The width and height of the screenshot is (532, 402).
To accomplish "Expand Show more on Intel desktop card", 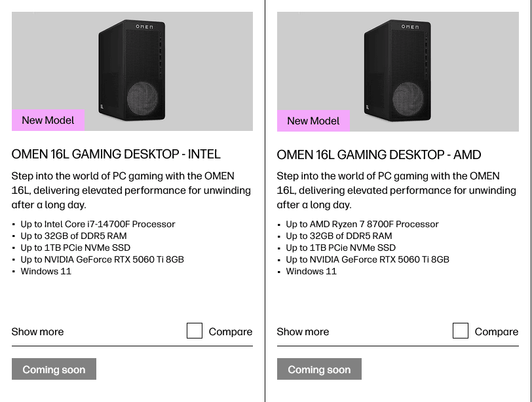I will (x=37, y=331).
